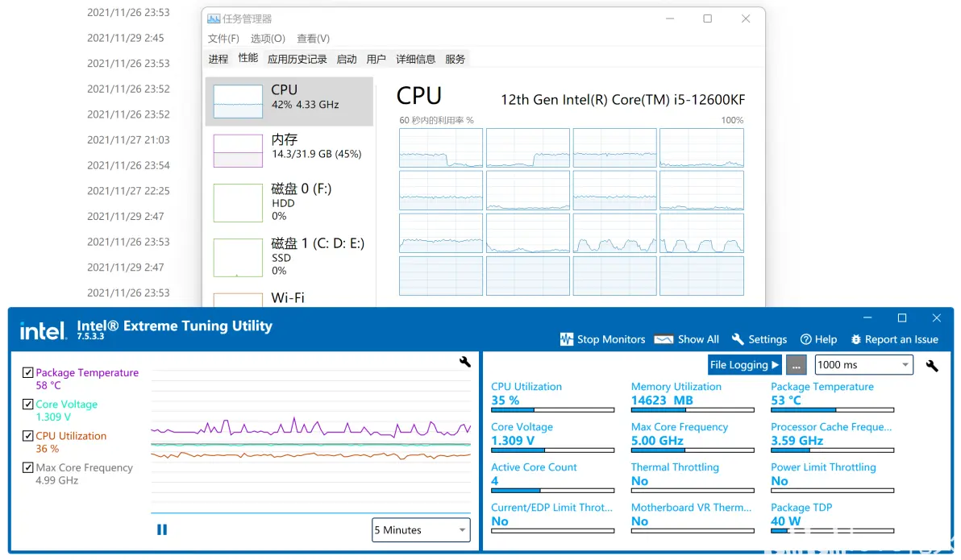Screen dimensions: 961x560
Task: Open the 5 Minutes time range dropdown
Action: coord(421,530)
